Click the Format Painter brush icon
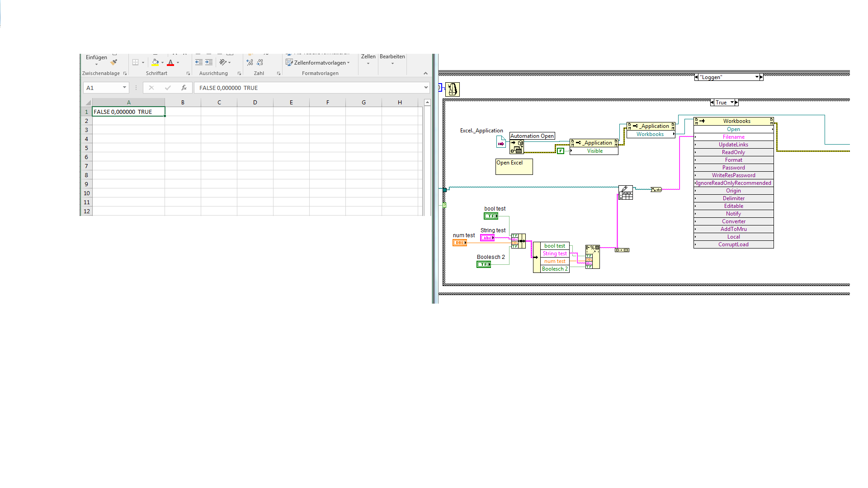The width and height of the screenshot is (868, 488). point(114,62)
